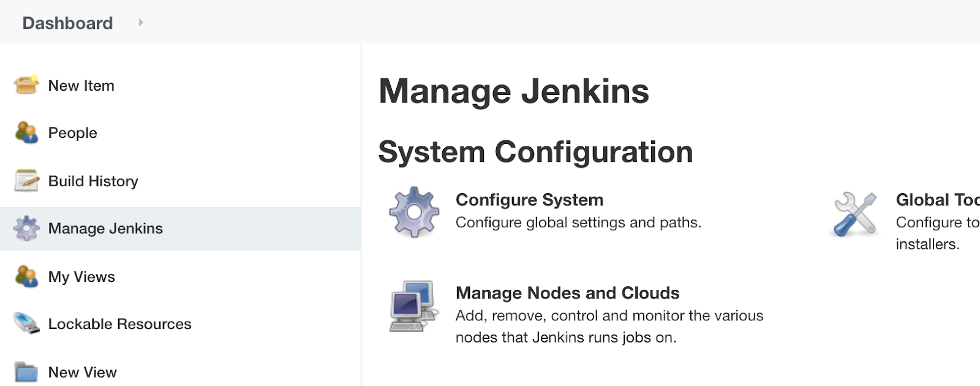Viewport: 980px width, 386px height.
Task: Click the Manage Nodes computers icon
Action: point(414,306)
